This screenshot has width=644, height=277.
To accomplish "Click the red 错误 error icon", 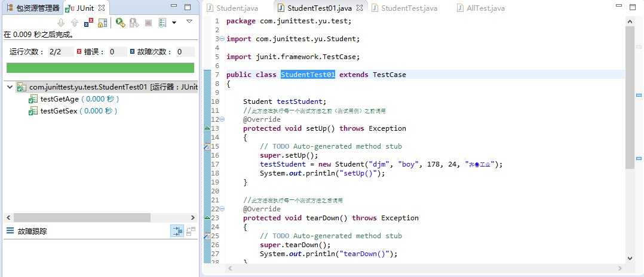I will (x=79, y=52).
